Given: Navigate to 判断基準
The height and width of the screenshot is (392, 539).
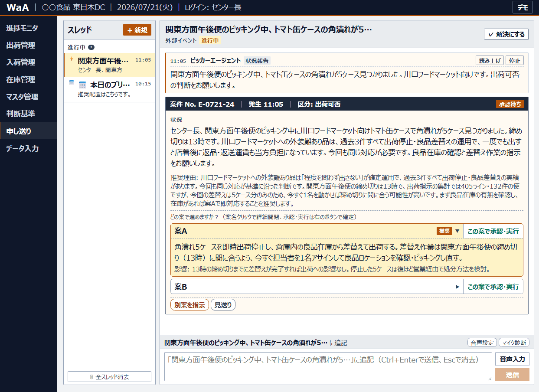Looking at the screenshot, I should point(29,114).
